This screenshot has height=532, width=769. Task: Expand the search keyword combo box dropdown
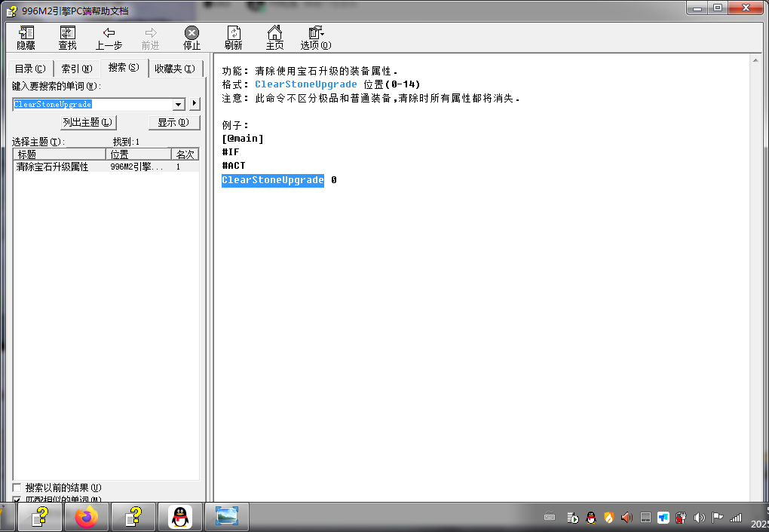click(179, 104)
